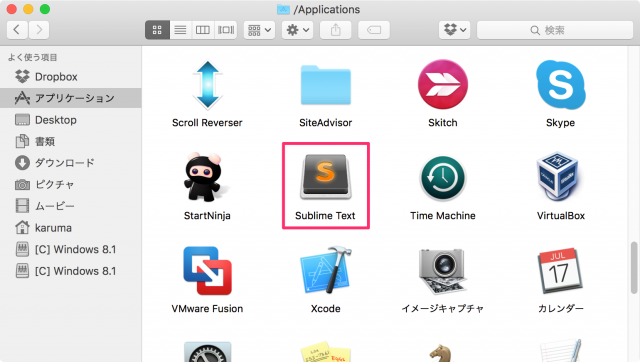Image resolution: width=640 pixels, height=362 pixels.
Task: Click the Time Machine label
Action: tap(443, 215)
